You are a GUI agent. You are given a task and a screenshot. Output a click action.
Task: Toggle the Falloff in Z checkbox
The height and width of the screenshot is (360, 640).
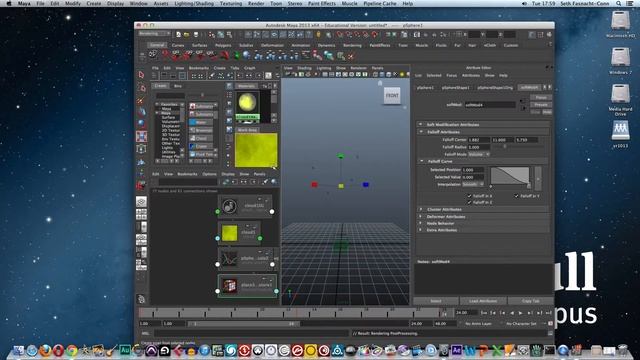(x=469, y=202)
